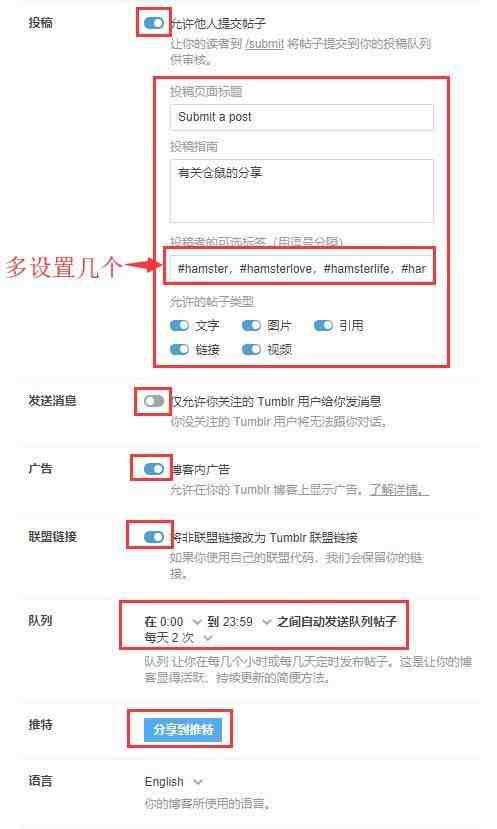This screenshot has height=829, width=497.
Task: Toggle the 链接 post type switch
Action: pos(179,349)
